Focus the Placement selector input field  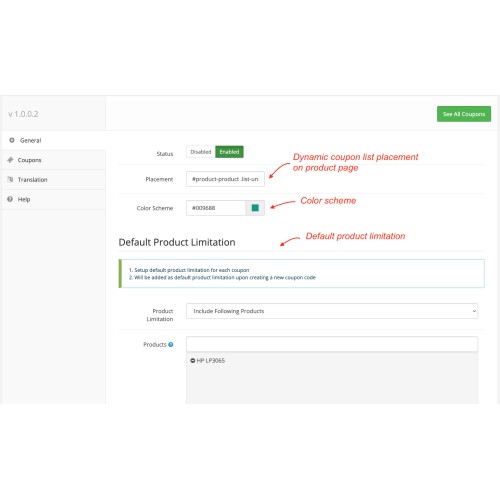(225, 179)
